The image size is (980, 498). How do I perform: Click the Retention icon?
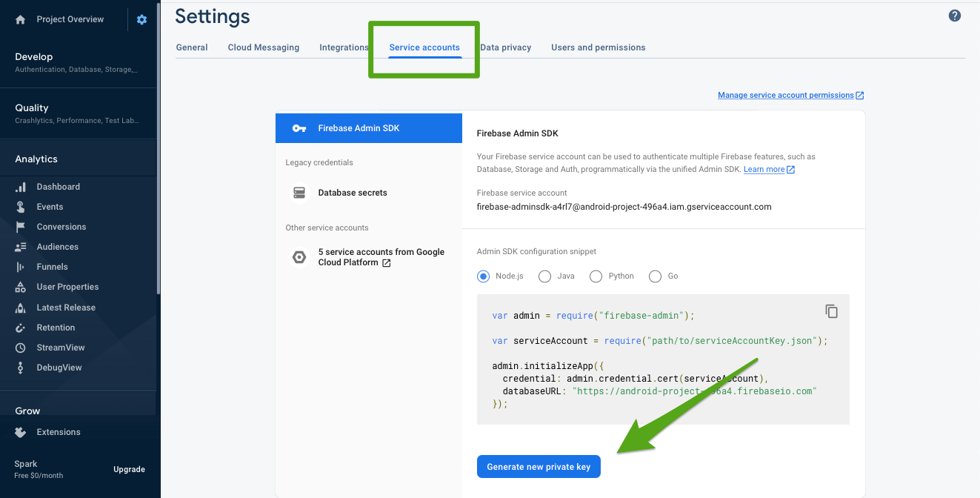point(21,328)
